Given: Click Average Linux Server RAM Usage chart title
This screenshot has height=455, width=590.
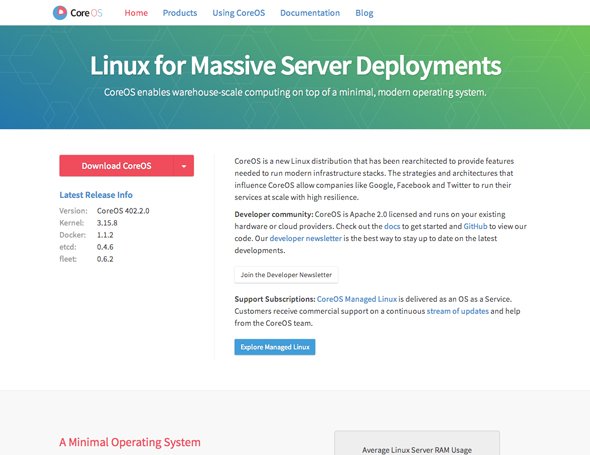Looking at the screenshot, I should (417, 450).
